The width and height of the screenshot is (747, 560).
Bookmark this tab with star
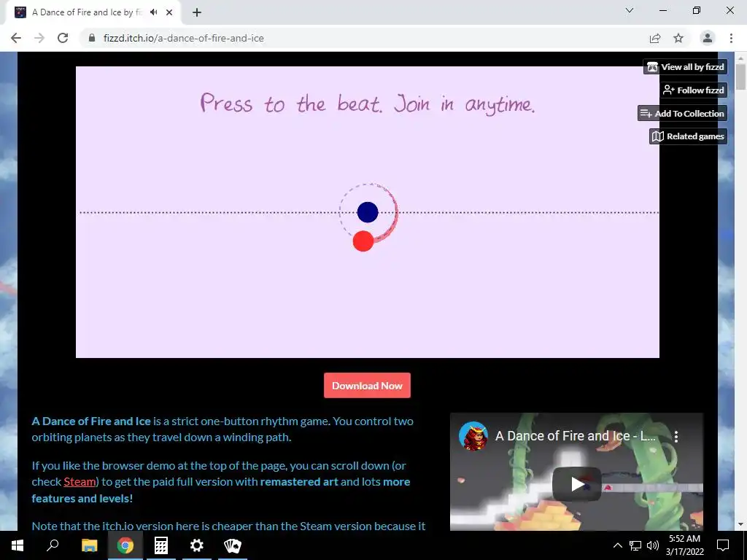click(x=678, y=38)
